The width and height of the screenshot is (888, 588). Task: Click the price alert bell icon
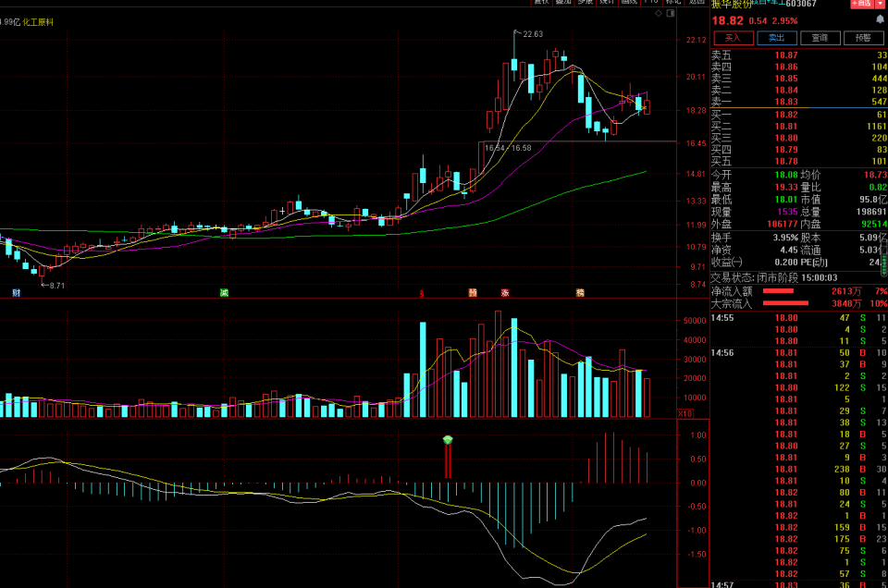click(880, 19)
